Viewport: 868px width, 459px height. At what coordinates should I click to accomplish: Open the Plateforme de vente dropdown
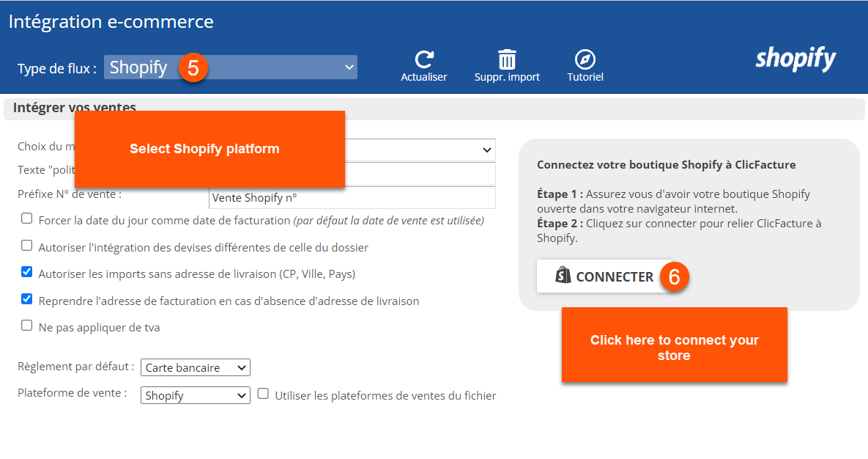click(x=196, y=395)
